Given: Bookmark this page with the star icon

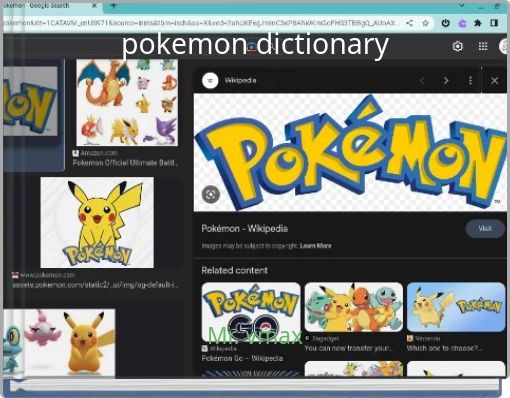Looking at the screenshot, I should click(425, 23).
